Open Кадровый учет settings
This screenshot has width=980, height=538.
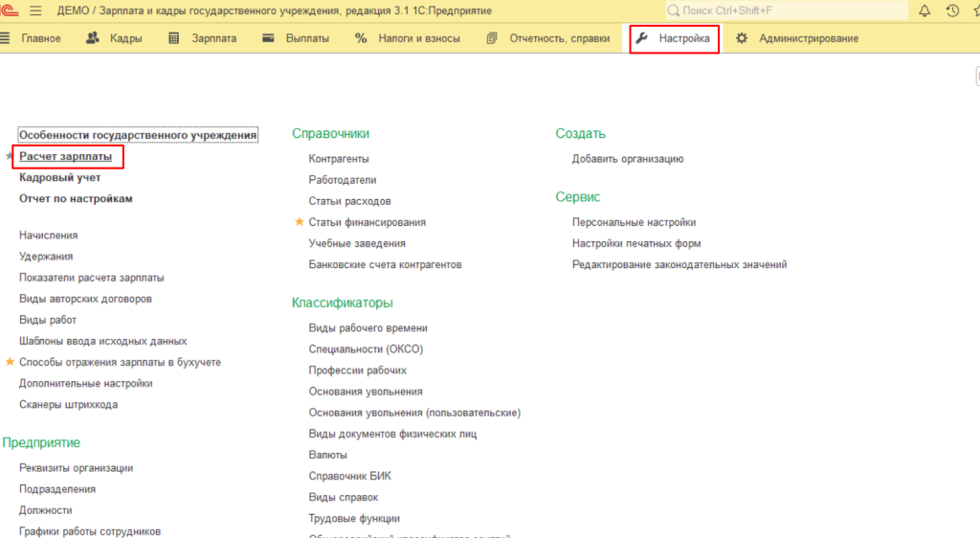pyautogui.click(x=59, y=177)
